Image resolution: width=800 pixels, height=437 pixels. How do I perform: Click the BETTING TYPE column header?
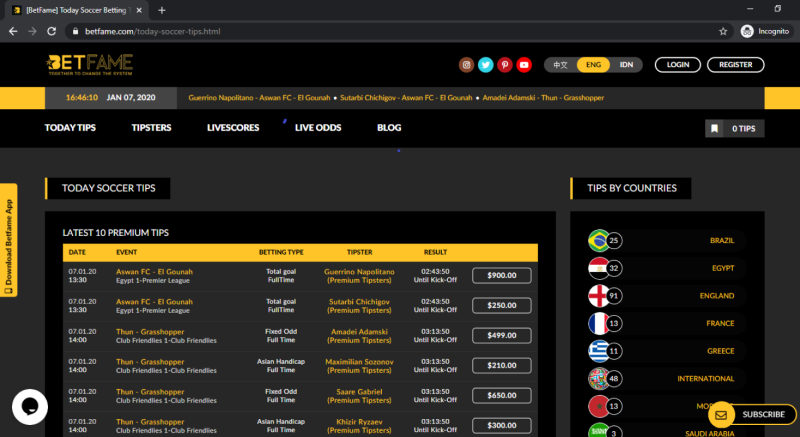(281, 252)
